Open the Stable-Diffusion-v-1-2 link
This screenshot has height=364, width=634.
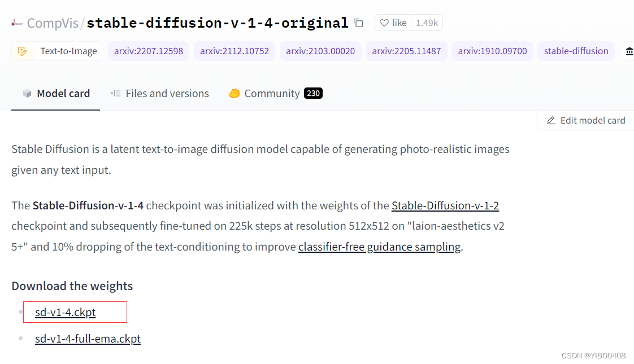(x=445, y=205)
